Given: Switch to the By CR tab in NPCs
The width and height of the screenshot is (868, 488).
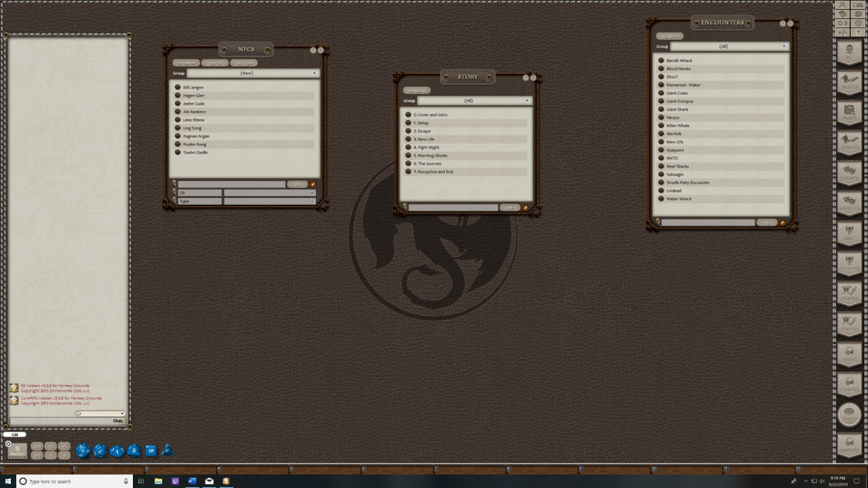Looking at the screenshot, I should (x=214, y=62).
